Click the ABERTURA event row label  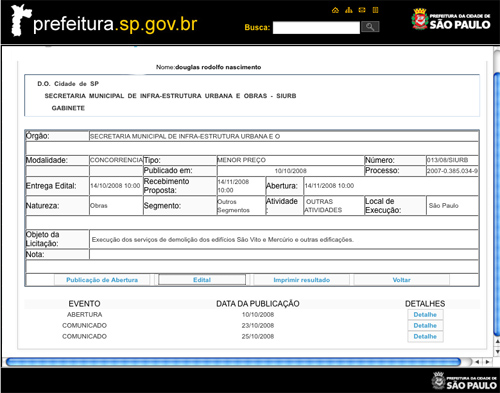pos(85,315)
